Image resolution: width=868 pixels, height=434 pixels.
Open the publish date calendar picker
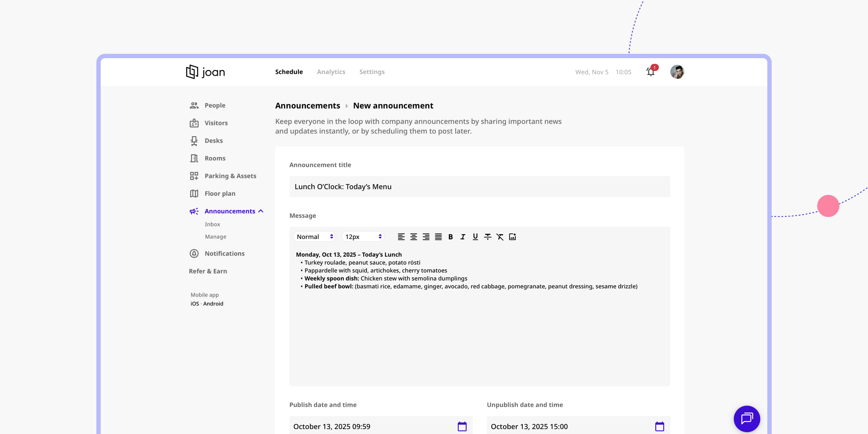pyautogui.click(x=462, y=426)
